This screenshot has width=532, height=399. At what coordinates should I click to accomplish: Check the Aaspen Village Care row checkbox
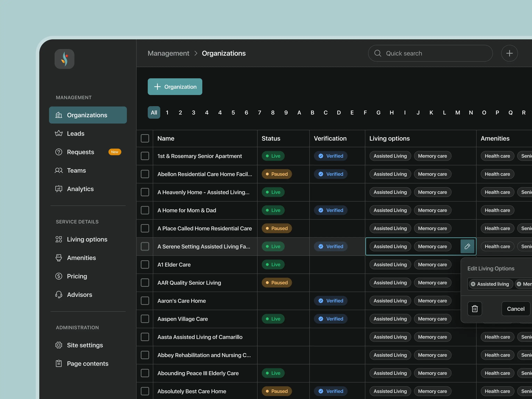click(145, 319)
